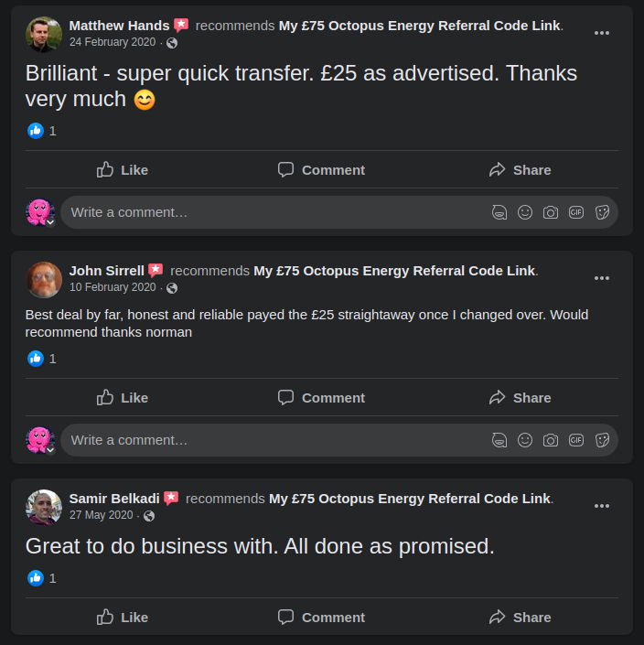
Task: Open GIF picker in John Sirrell's comment box
Action: pyautogui.click(x=576, y=440)
